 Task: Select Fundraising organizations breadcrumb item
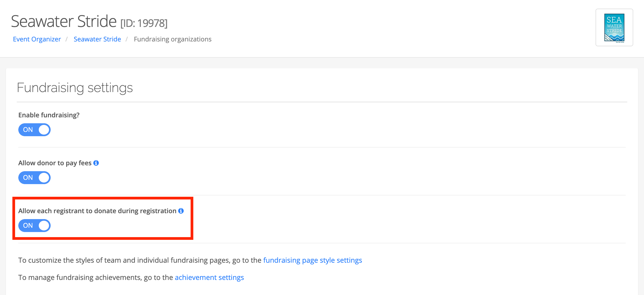click(173, 39)
